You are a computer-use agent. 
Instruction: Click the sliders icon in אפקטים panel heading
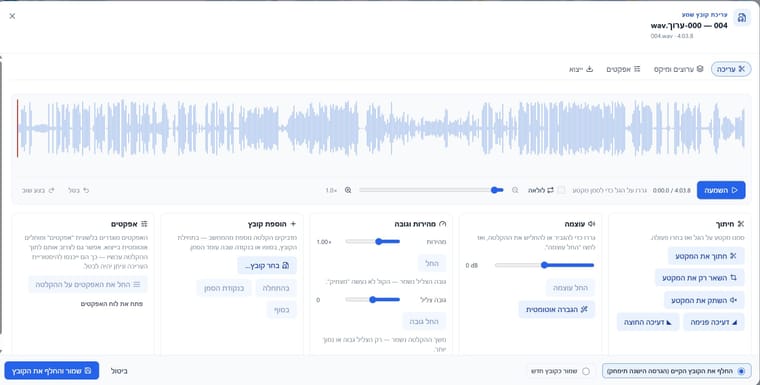coord(144,224)
